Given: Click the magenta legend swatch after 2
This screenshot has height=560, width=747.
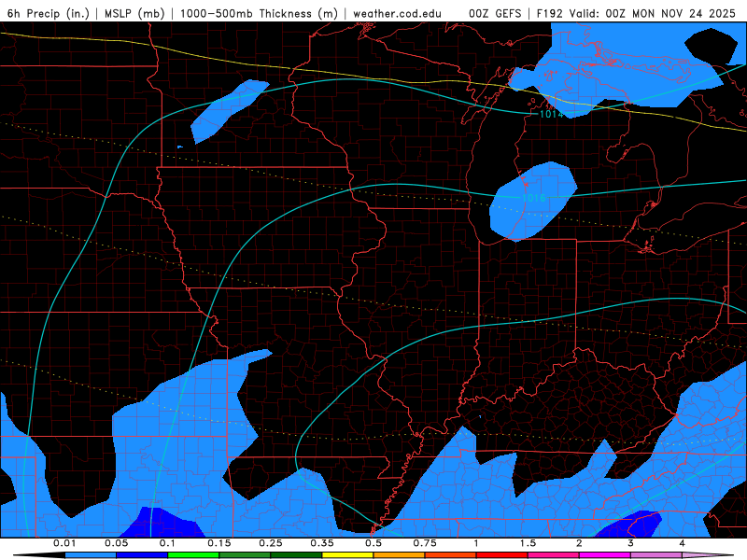Looking at the screenshot, I should pyautogui.click(x=605, y=555).
